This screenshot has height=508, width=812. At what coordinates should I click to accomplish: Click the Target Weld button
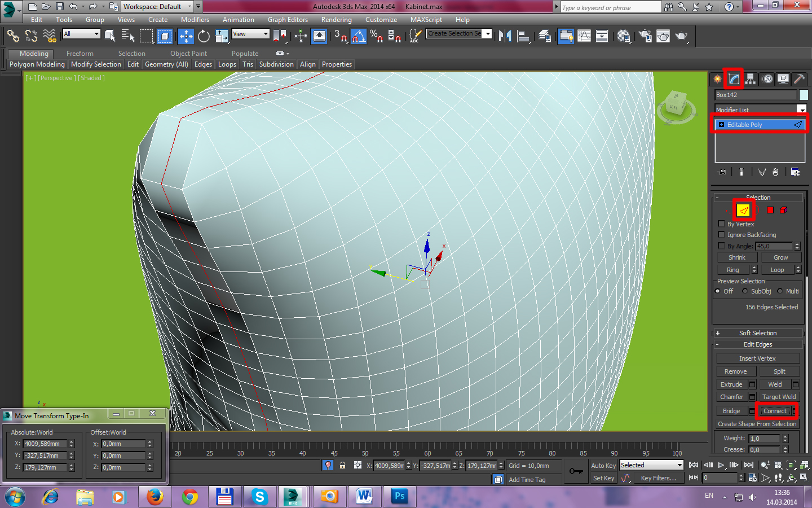(x=779, y=397)
